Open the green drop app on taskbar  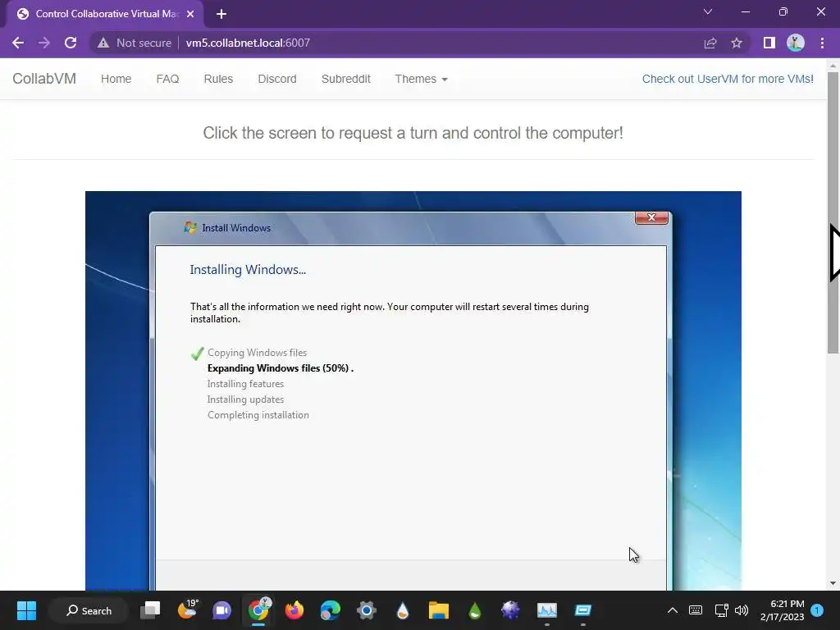click(475, 610)
